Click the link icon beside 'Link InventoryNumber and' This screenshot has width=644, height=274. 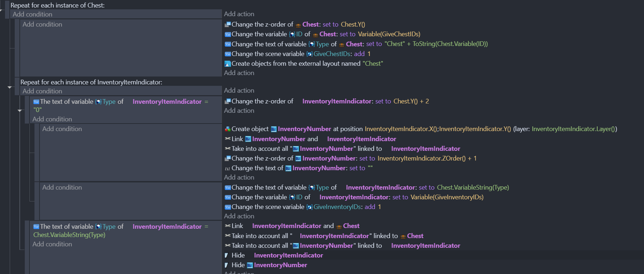click(x=227, y=139)
